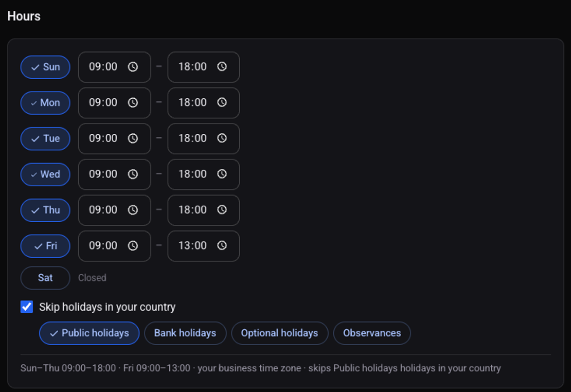Edit Sunday closing time 18:00 field
Image resolution: width=571 pixels, height=392 pixels.
tap(204, 67)
